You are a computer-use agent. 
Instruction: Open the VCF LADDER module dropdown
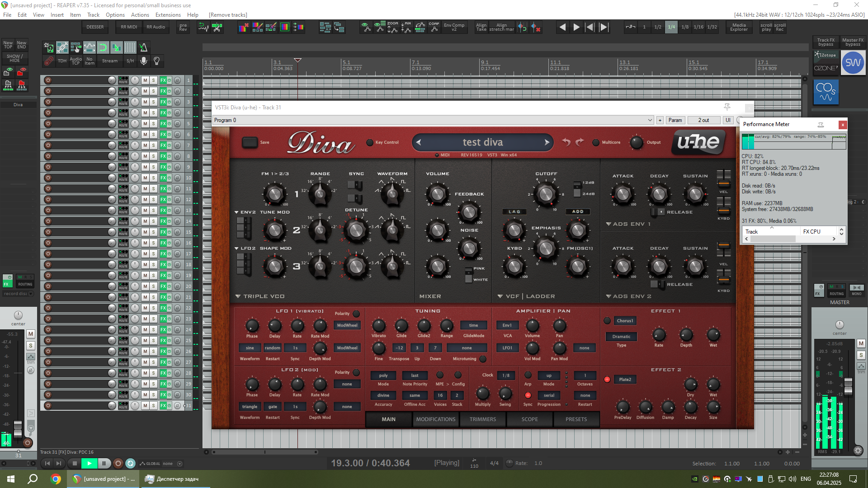(500, 296)
